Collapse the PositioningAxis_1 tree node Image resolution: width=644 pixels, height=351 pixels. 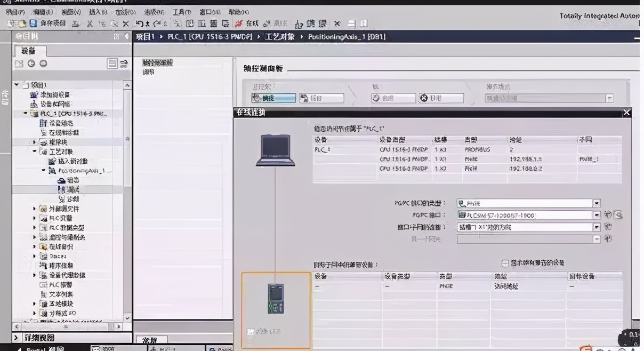coord(43,171)
